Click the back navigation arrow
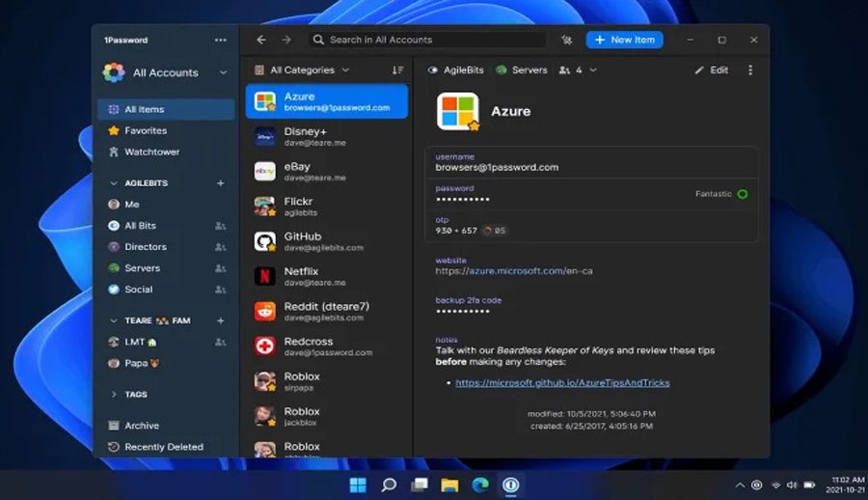Screen dimensions: 868x500 [x=261, y=40]
